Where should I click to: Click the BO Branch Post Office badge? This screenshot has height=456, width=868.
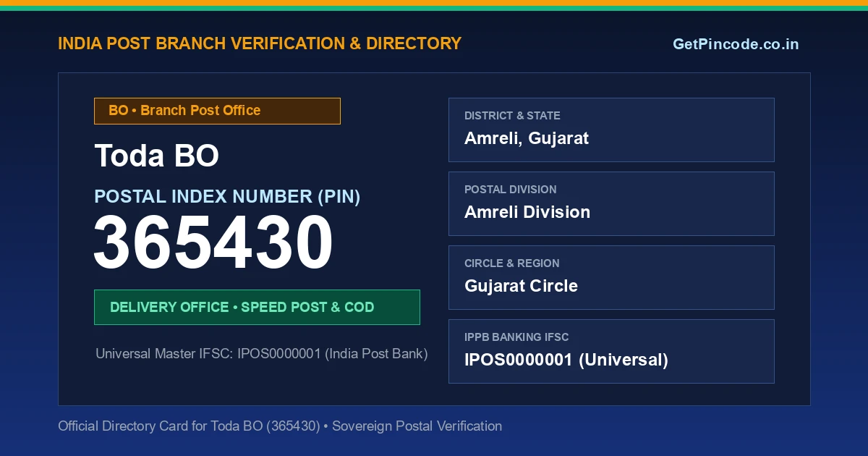pos(217,111)
